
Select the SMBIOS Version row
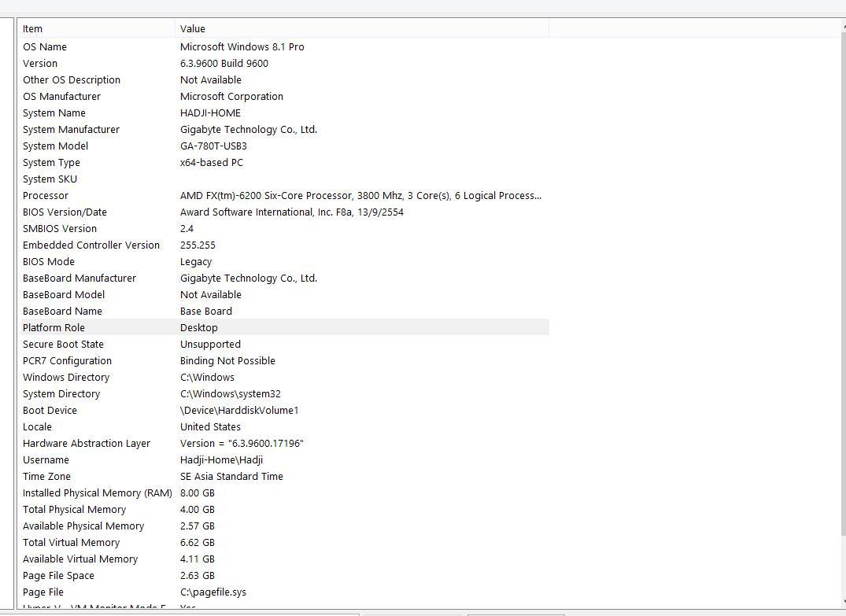(60, 229)
